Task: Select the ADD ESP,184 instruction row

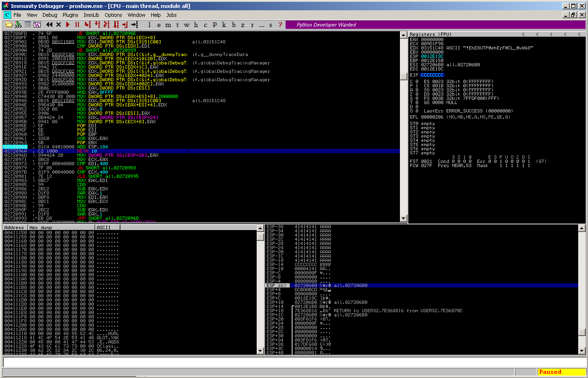Action: point(201,147)
